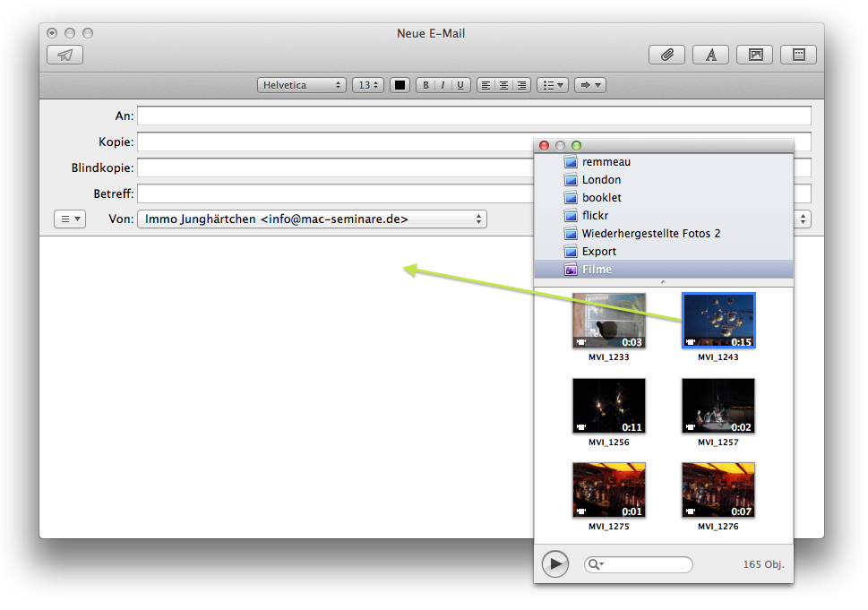This screenshot has width=868, height=610.
Task: Toggle underline formatting (U)
Action: coord(460,85)
